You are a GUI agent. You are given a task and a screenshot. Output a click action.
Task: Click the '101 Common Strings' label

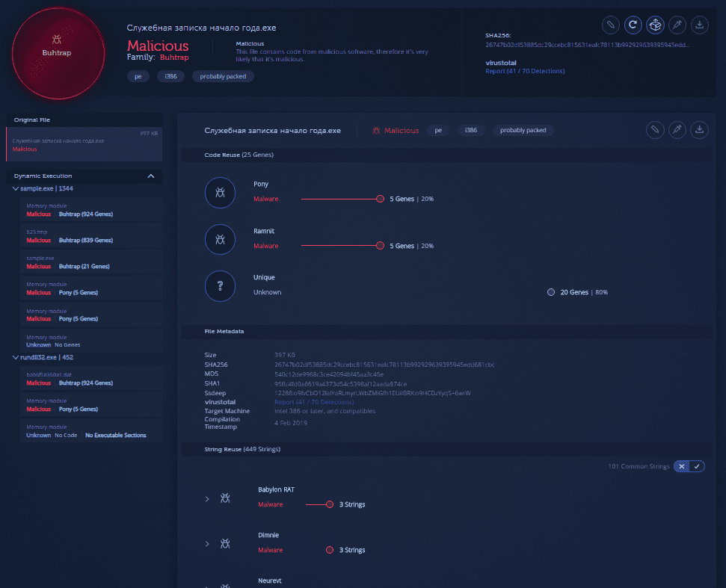click(639, 466)
